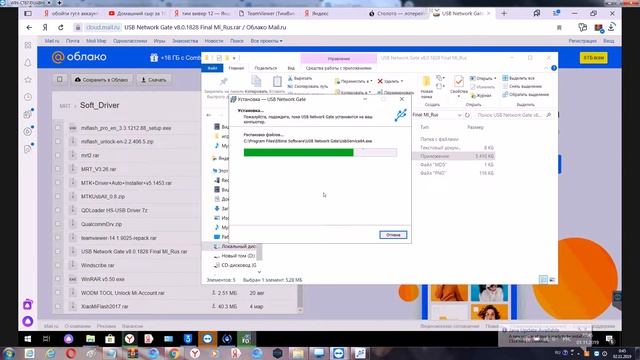Tick the select-all checkbox above the file list
This screenshot has height=360, width=640.
point(60,80)
